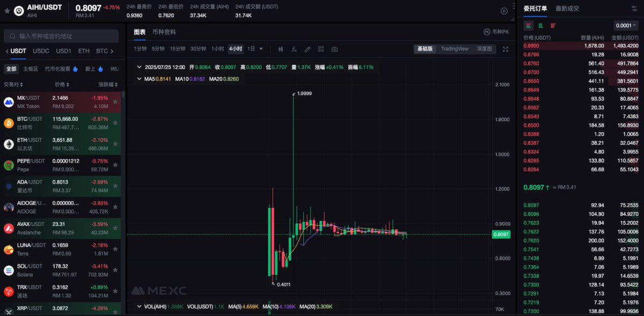The width and height of the screenshot is (644, 316).
Task: Select the 1小时 interval
Action: [217, 49]
